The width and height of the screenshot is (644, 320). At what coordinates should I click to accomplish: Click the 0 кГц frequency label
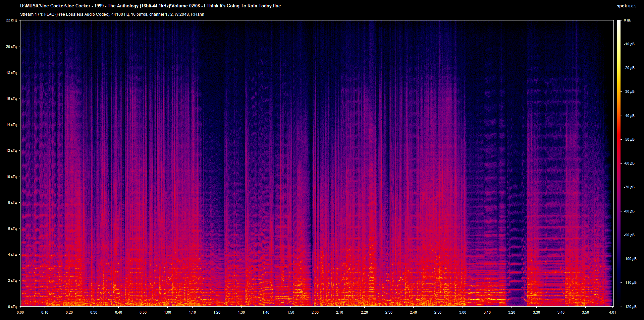[12, 307]
